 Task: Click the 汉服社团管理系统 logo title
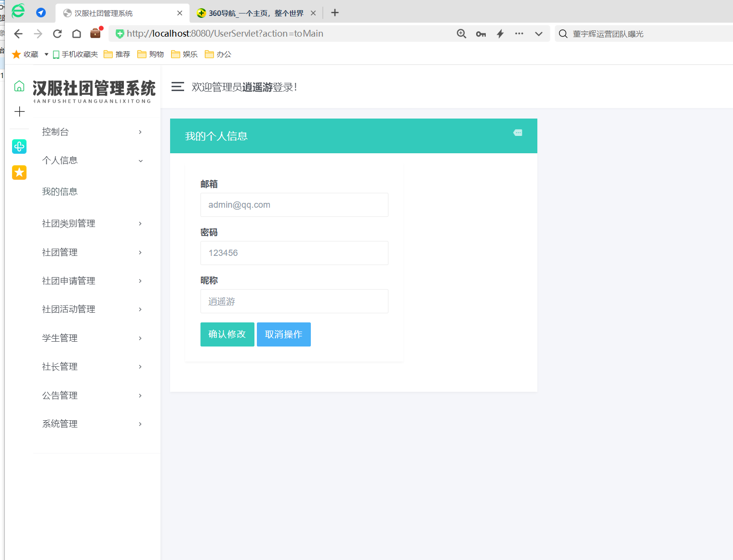click(94, 91)
